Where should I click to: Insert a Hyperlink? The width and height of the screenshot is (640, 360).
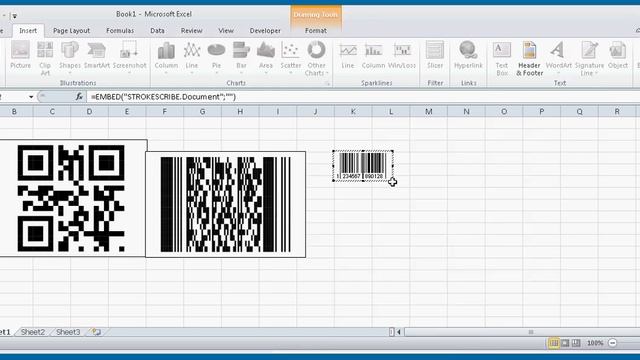tap(468, 55)
